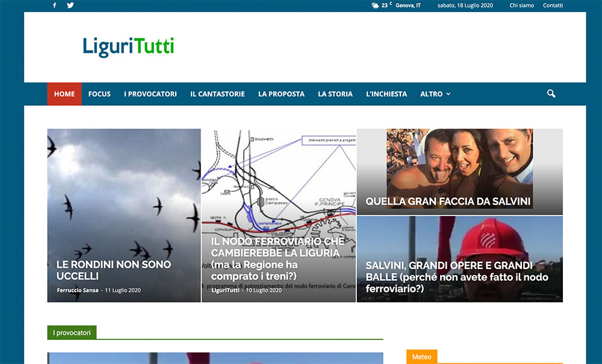Click author name Ferruccio Sansa
Viewport: 602px width, 364px height.
[78, 291]
